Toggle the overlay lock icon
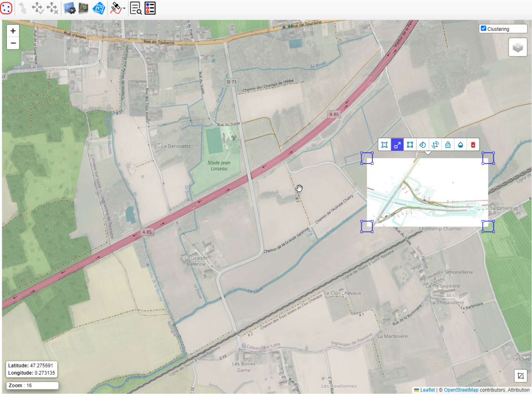The width and height of the screenshot is (532, 394). 448,145
